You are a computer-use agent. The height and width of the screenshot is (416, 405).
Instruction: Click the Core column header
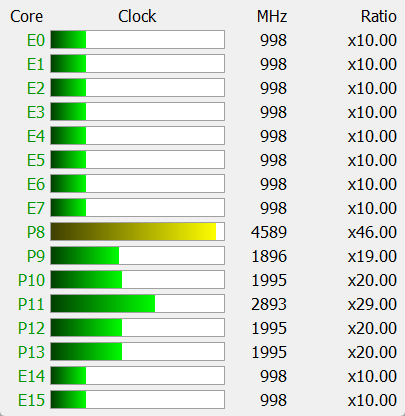[x=27, y=16]
